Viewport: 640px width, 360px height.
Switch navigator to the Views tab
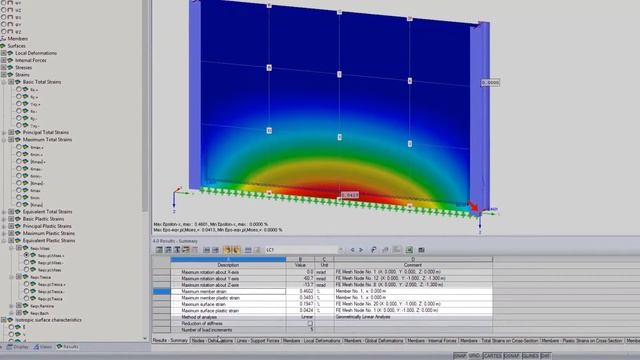tap(43, 347)
